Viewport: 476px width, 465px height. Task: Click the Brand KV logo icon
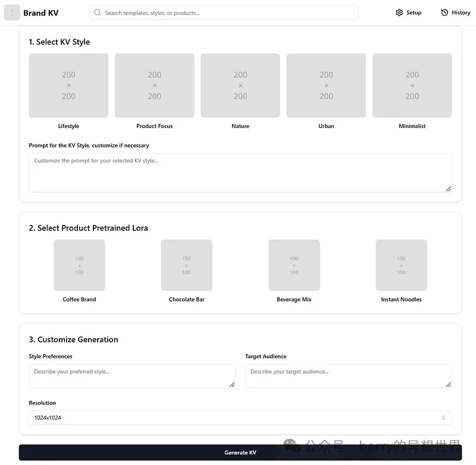click(12, 12)
